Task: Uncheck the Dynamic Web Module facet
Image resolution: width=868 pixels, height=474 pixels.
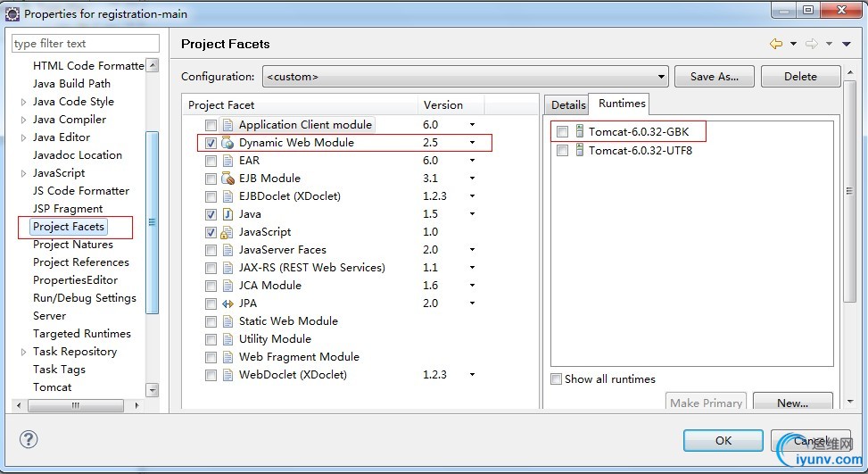Action: click(x=211, y=143)
